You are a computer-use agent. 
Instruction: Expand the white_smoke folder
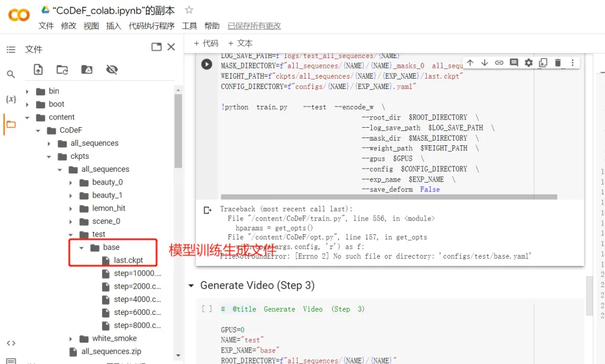70,339
